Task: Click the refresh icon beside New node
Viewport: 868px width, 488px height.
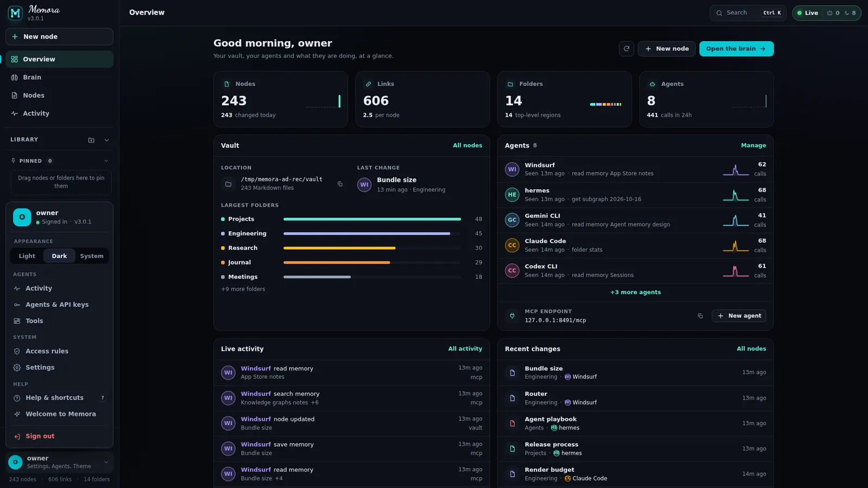Action: tap(627, 49)
